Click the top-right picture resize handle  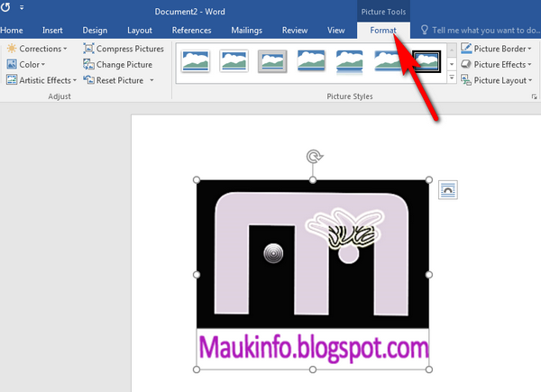(429, 180)
